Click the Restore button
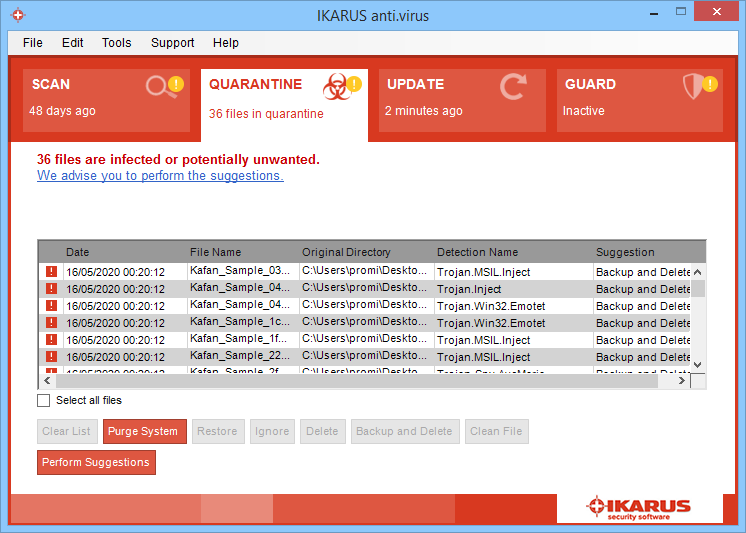Screen dimensions: 746x533 click(218, 431)
